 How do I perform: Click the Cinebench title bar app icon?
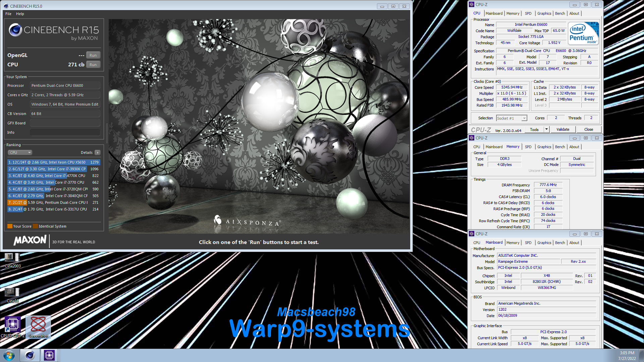(6, 6)
